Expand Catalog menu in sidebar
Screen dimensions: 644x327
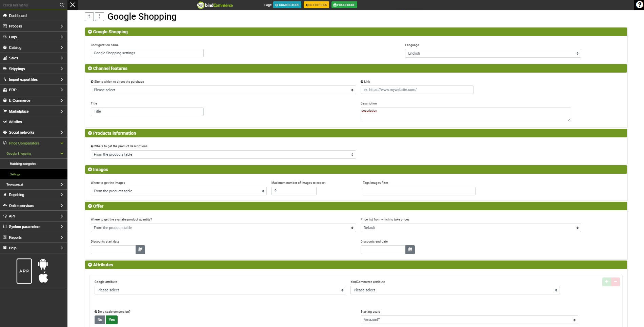click(x=34, y=47)
